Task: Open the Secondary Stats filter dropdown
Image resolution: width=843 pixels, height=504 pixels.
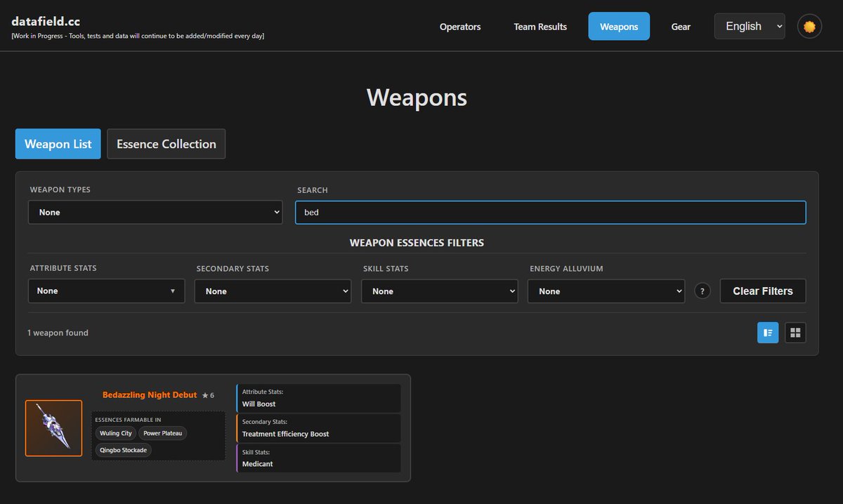Action: [x=273, y=291]
